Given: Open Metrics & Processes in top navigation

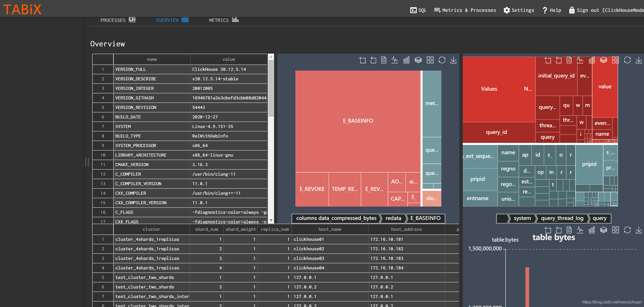Looking at the screenshot, I should [x=465, y=10].
